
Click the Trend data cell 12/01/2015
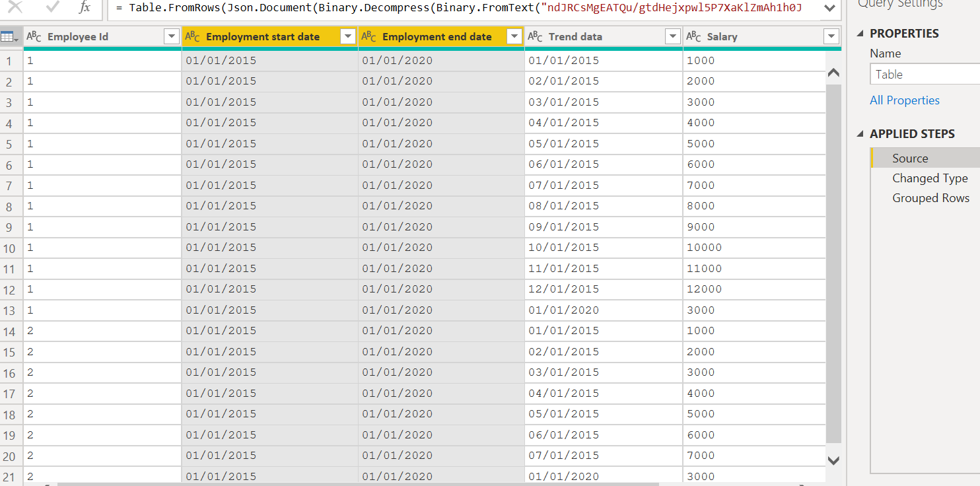(x=604, y=289)
